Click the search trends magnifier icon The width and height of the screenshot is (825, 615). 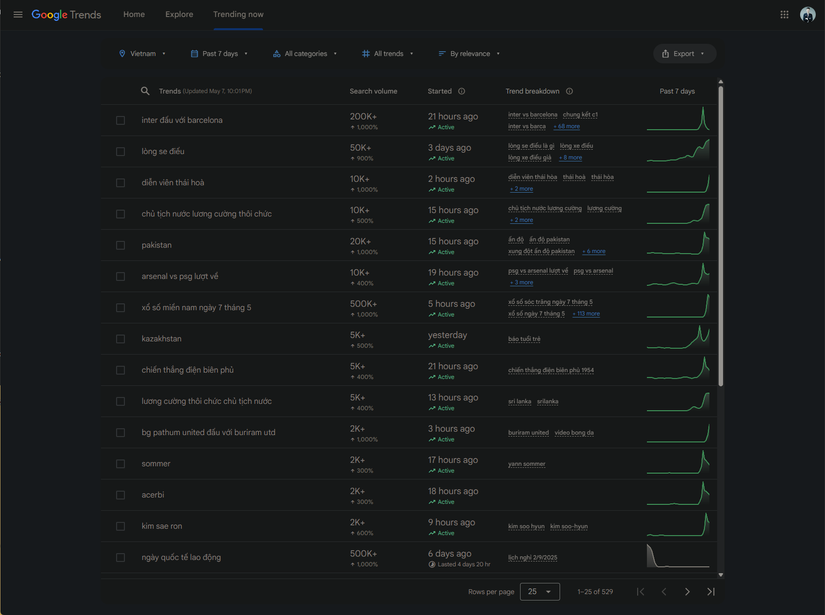pyautogui.click(x=145, y=91)
